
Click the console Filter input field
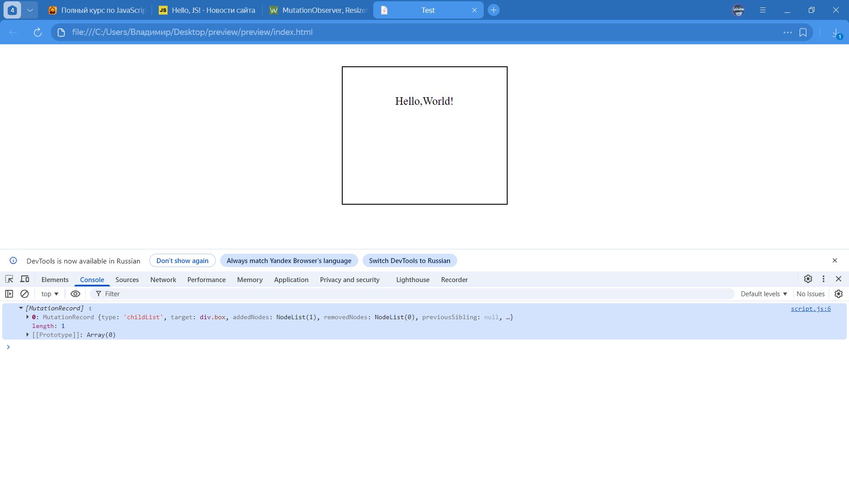coord(398,294)
